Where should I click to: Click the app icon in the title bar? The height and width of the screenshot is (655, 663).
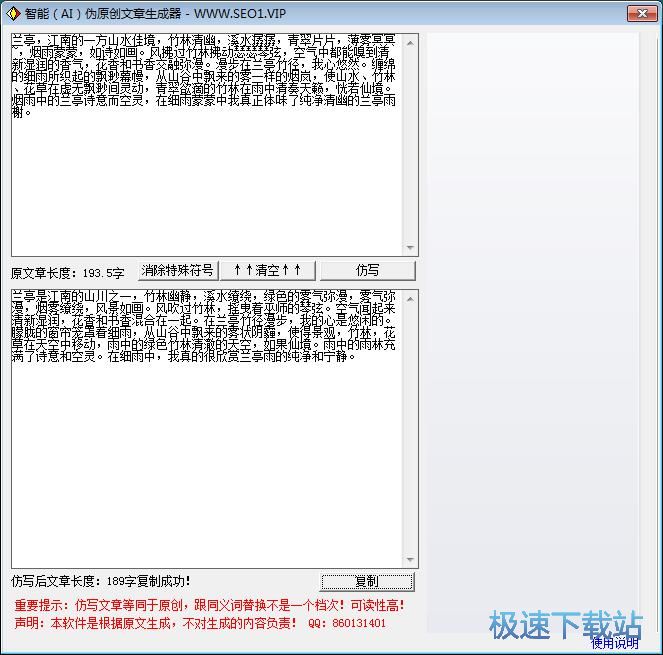tap(13, 14)
